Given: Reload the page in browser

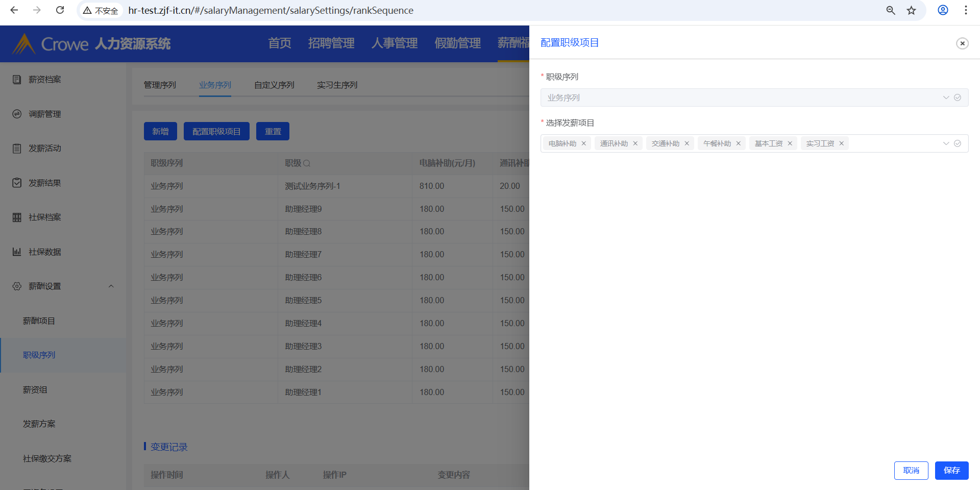Looking at the screenshot, I should 60,10.
